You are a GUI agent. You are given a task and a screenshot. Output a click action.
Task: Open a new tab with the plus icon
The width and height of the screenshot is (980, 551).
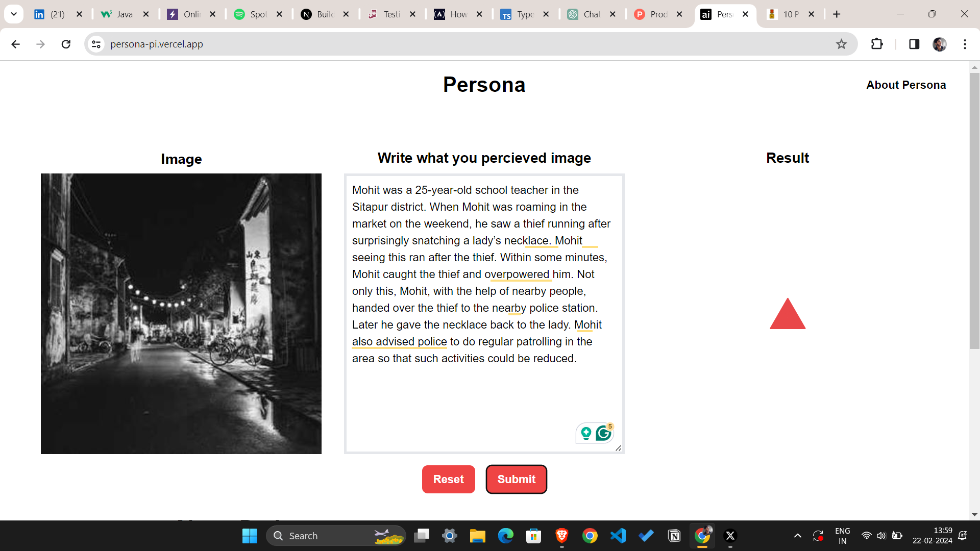[x=836, y=14]
